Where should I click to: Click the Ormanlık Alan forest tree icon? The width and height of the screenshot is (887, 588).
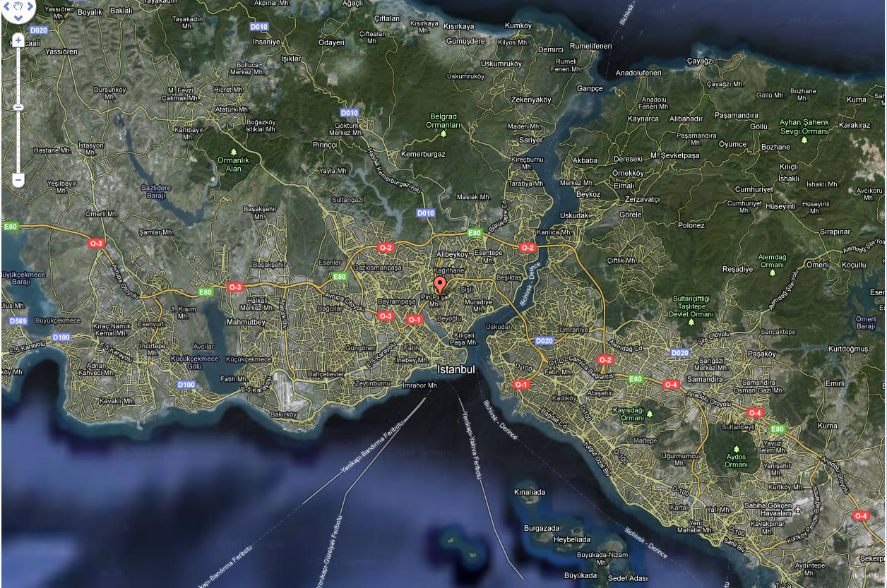click(234, 152)
